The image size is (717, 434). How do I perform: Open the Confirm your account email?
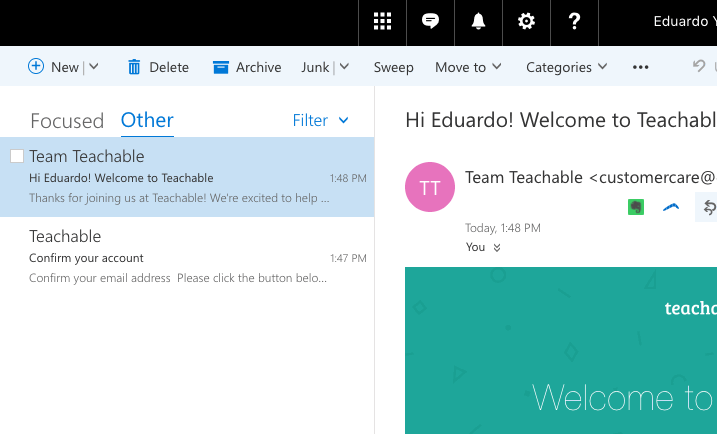(187, 257)
